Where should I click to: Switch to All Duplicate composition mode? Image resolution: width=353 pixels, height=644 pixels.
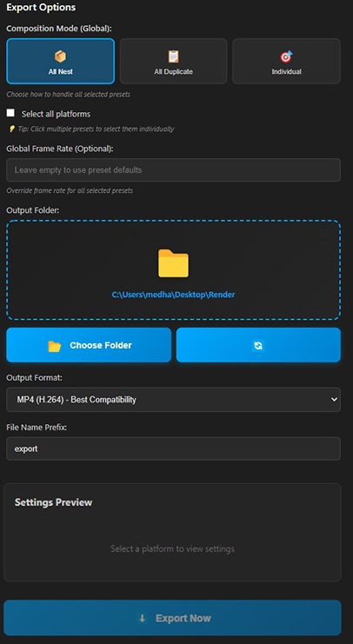pos(173,61)
